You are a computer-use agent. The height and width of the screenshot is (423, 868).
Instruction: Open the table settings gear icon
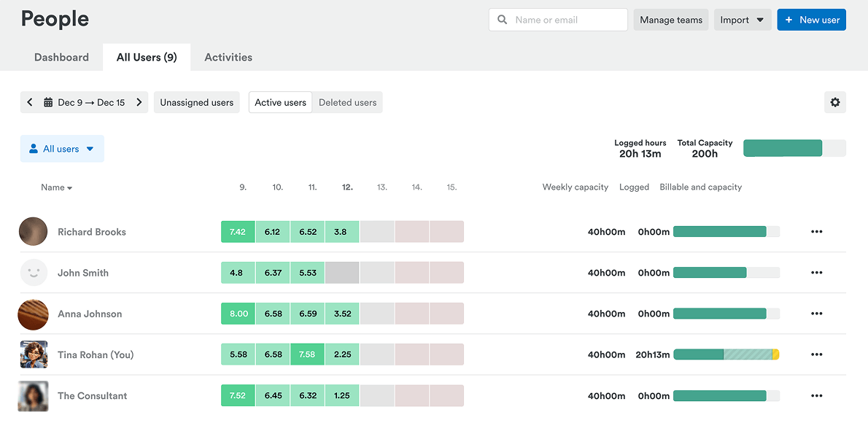[834, 103]
